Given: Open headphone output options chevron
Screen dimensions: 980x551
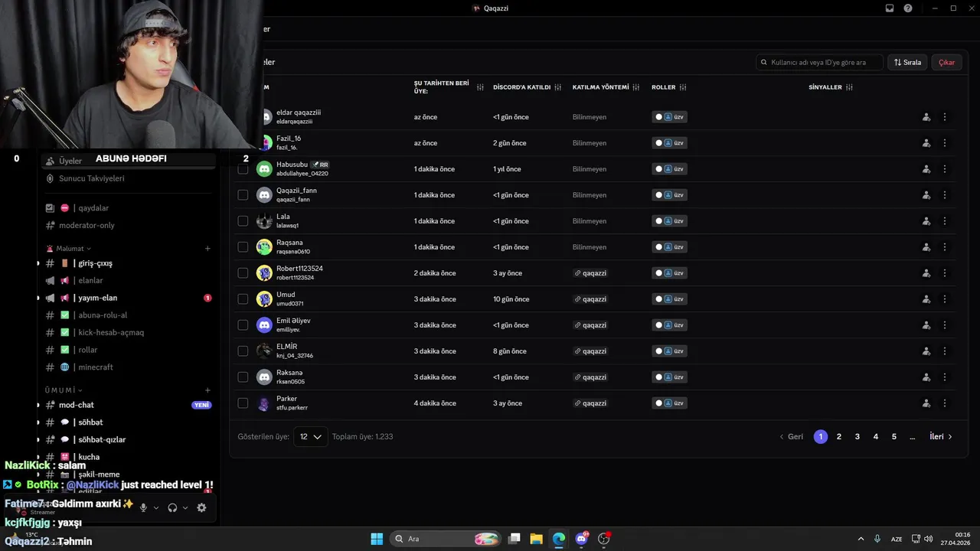Looking at the screenshot, I should coord(185,508).
